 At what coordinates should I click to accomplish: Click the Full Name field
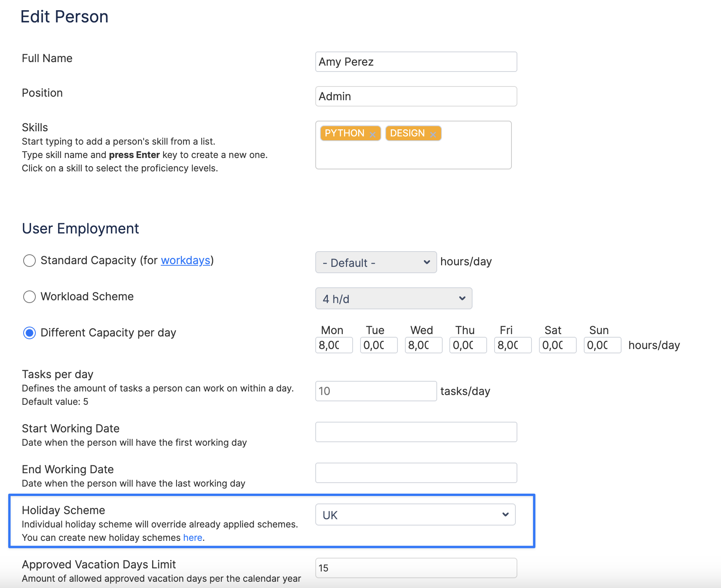pyautogui.click(x=416, y=62)
